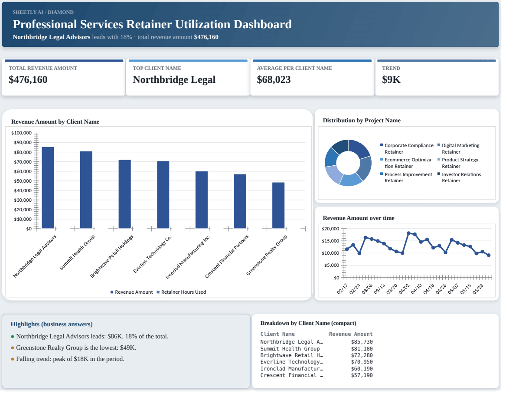The height and width of the screenshot is (400, 532).
Task: Click the Northbridge leads $86K highlight line
Action: pyautogui.click(x=89, y=336)
